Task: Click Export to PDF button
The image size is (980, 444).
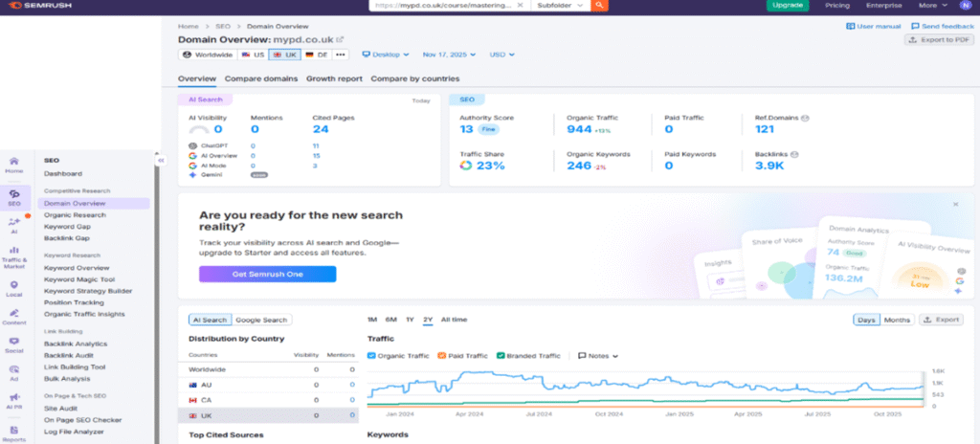Action: 940,39
